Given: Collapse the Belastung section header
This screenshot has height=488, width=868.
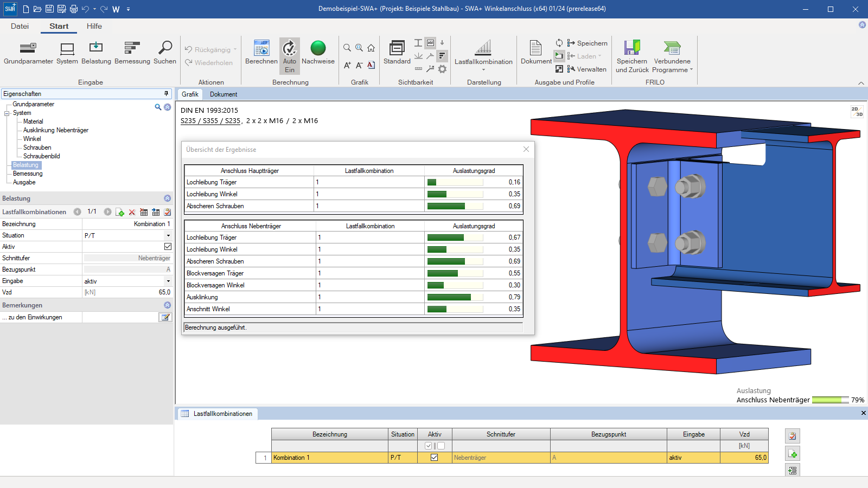Looking at the screenshot, I should pos(167,198).
